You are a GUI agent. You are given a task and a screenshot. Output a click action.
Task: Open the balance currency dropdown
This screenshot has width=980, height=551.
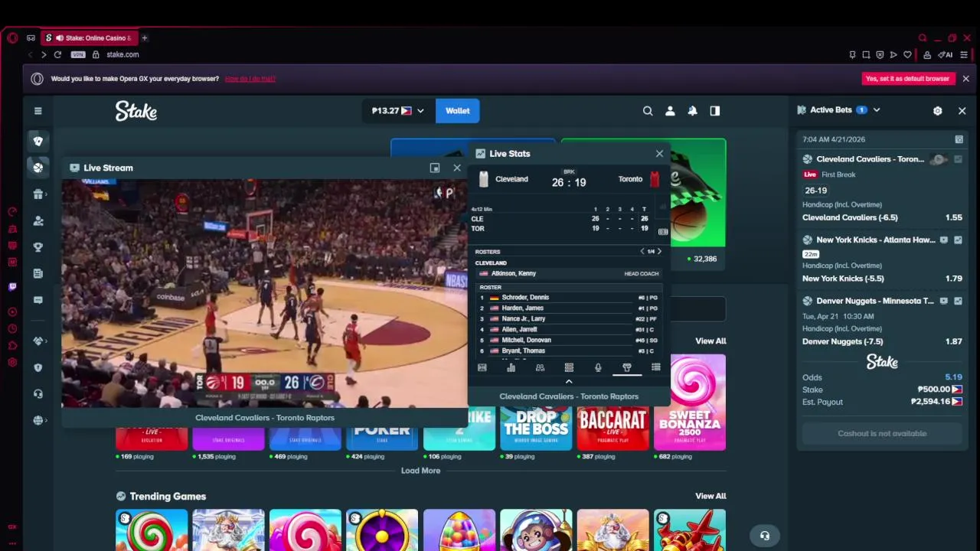coord(397,111)
